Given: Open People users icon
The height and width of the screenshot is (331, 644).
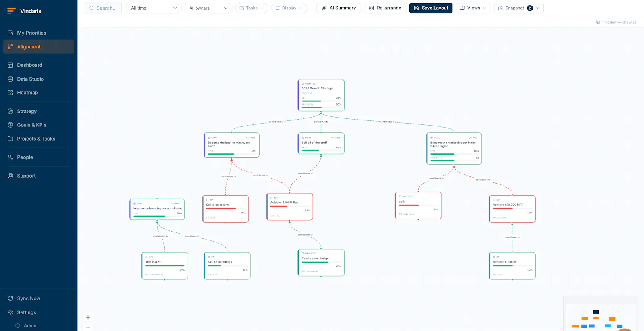Looking at the screenshot, I should 10,157.
